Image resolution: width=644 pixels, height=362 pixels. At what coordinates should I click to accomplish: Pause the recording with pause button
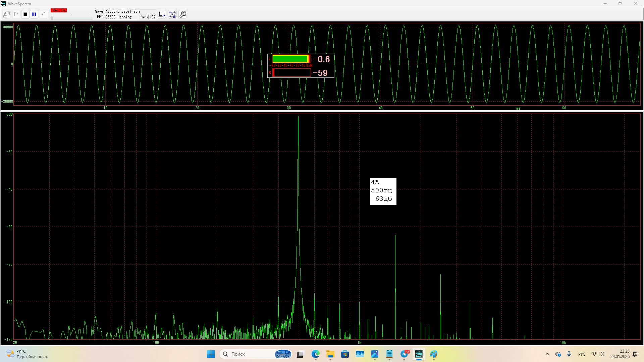pyautogui.click(x=34, y=14)
